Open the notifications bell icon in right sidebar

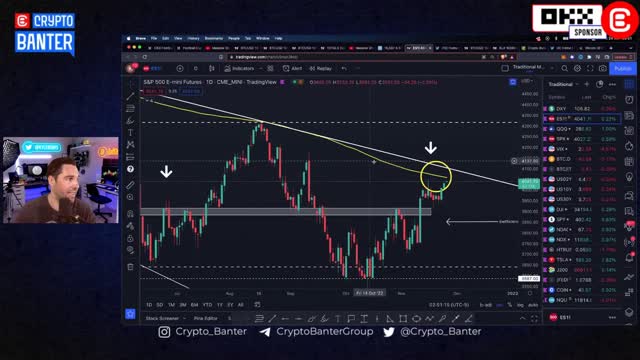point(629,257)
